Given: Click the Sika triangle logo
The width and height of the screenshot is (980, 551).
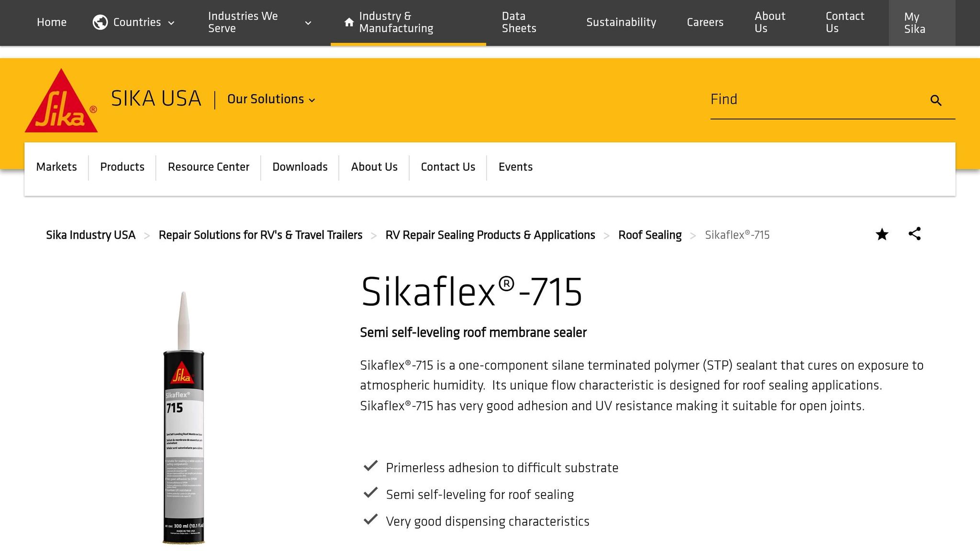Looking at the screenshot, I should tap(61, 100).
